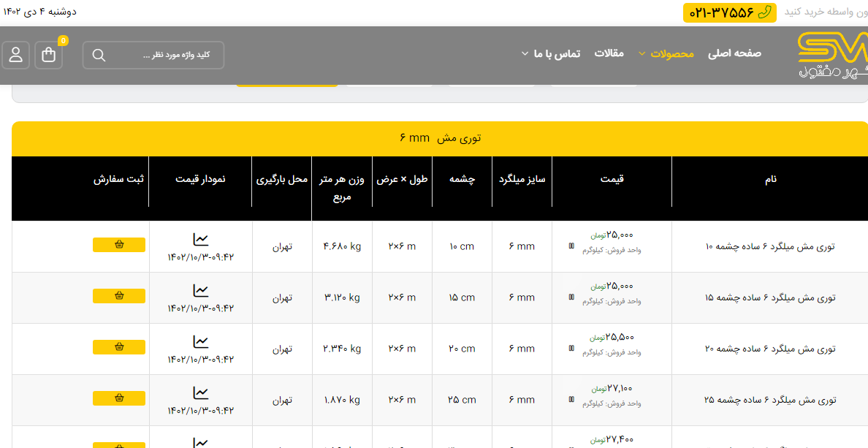Image resolution: width=868 pixels, height=448 pixels.
Task: Click the 021-37556 phone number badge
Action: (x=729, y=12)
